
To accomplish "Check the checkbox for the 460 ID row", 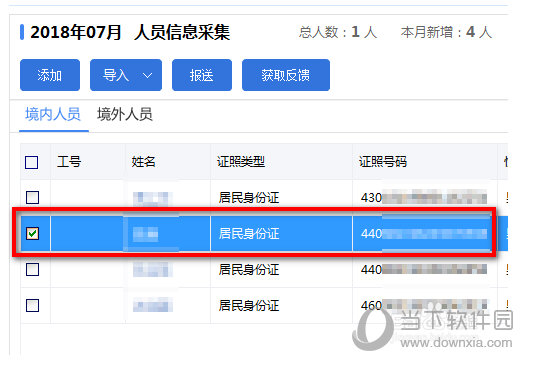I will click(32, 305).
